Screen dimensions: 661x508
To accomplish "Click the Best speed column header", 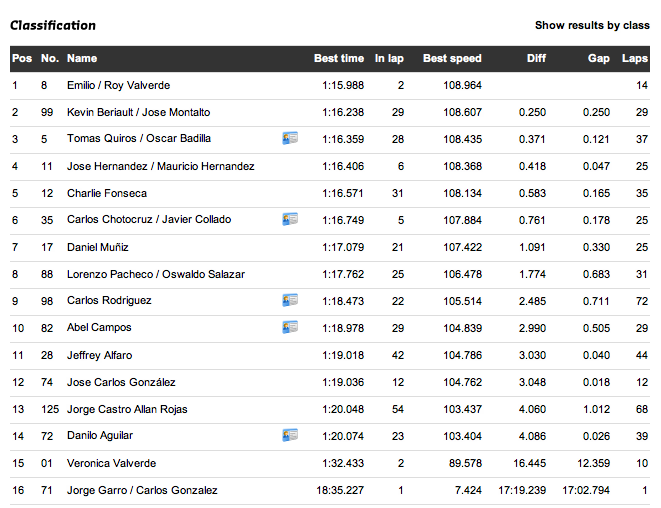I will pos(452,59).
